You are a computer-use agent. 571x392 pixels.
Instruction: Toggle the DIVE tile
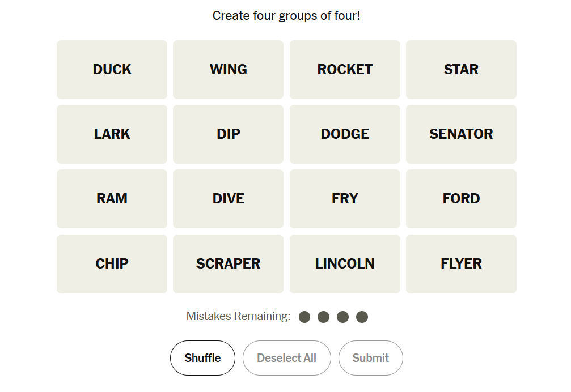click(x=228, y=199)
